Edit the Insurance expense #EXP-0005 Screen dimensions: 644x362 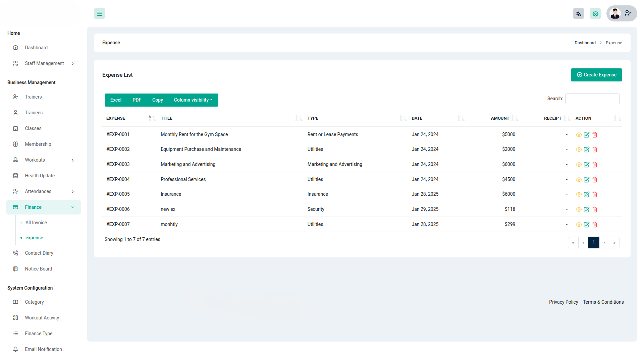pyautogui.click(x=587, y=194)
